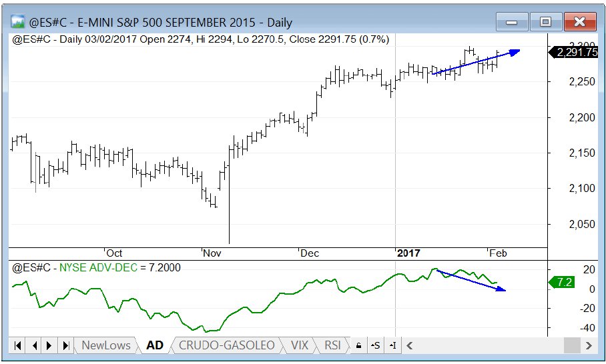This screenshot has height=364, width=606.
Task: Switch to the VIX sheet tab
Action: [300, 345]
